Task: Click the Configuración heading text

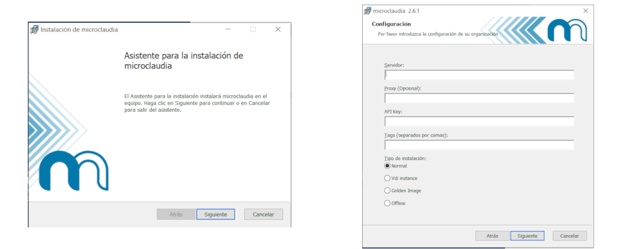Action: pyautogui.click(x=391, y=24)
